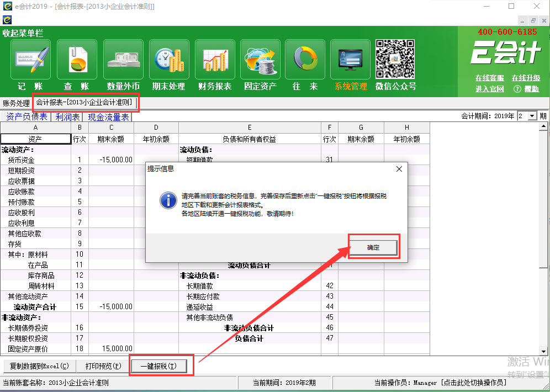Select column H header
Image resolution: width=550 pixels, height=392 pixels.
point(407,128)
